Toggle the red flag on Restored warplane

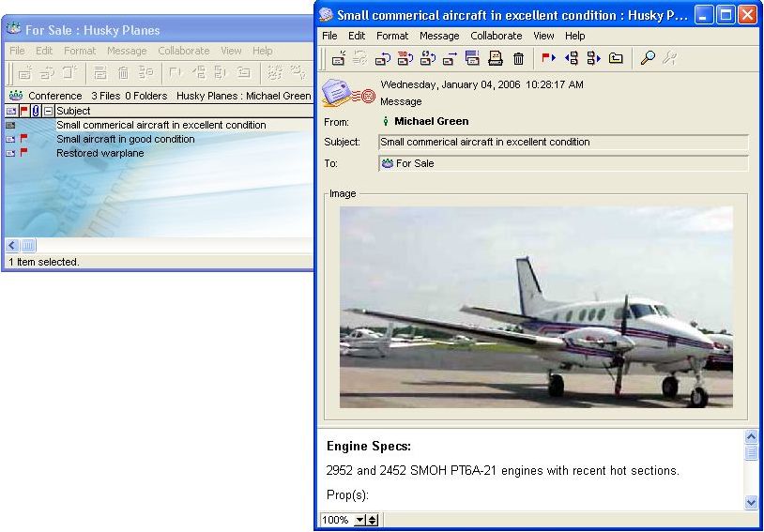click(23, 153)
